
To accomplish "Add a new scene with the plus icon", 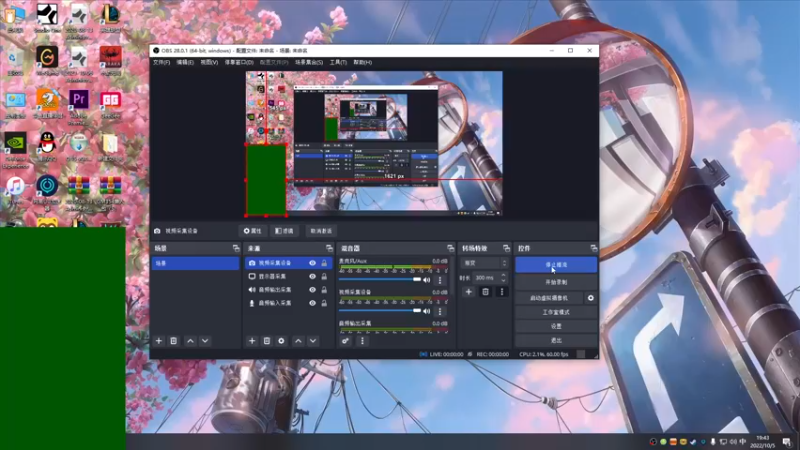I will pyautogui.click(x=159, y=341).
